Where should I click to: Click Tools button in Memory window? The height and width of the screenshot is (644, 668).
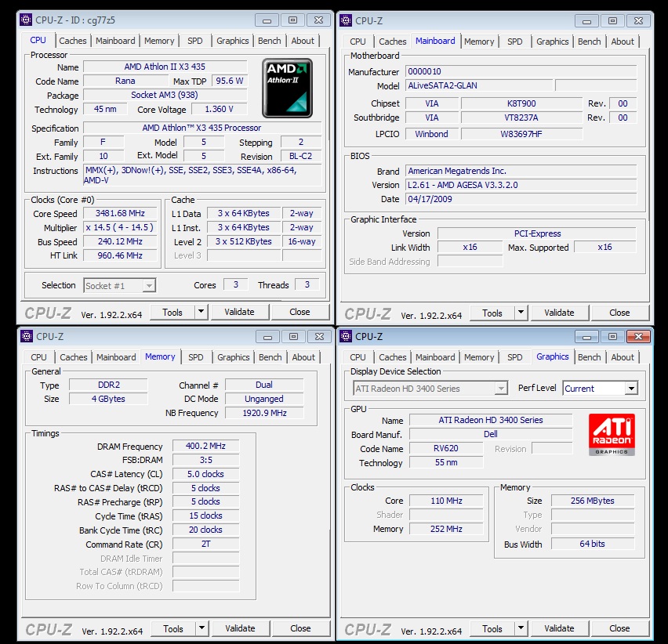coord(173,628)
